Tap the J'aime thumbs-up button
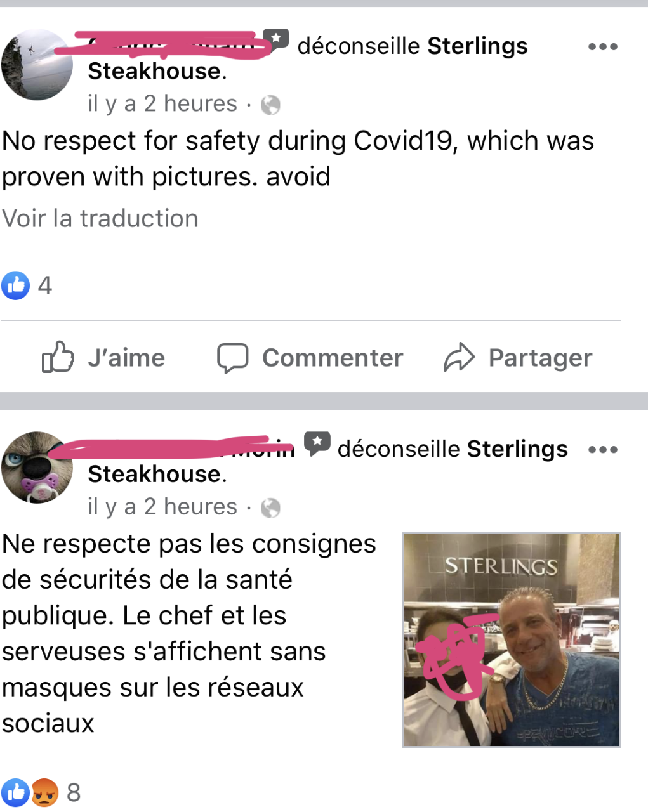The width and height of the screenshot is (648, 812). pyautogui.click(x=103, y=358)
